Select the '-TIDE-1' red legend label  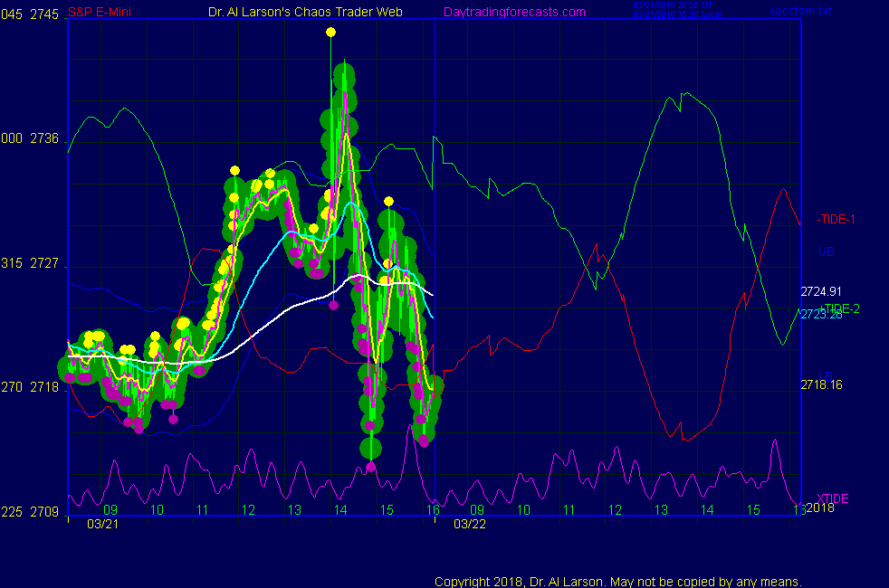(x=836, y=219)
